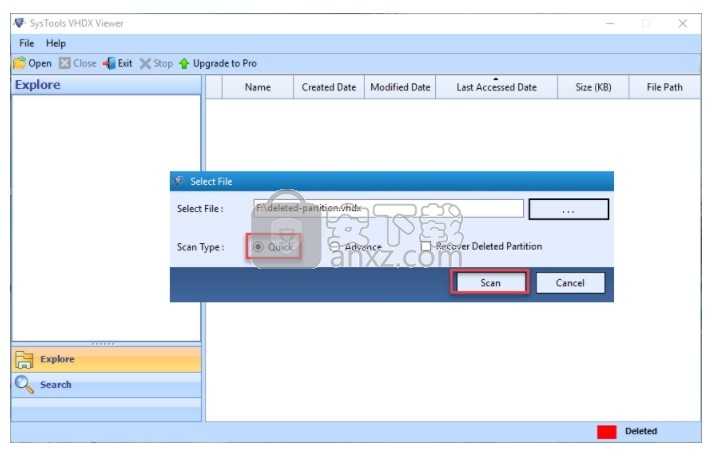Click the Explore panel heading
Screen dimensions: 719x461
pyautogui.click(x=38, y=85)
